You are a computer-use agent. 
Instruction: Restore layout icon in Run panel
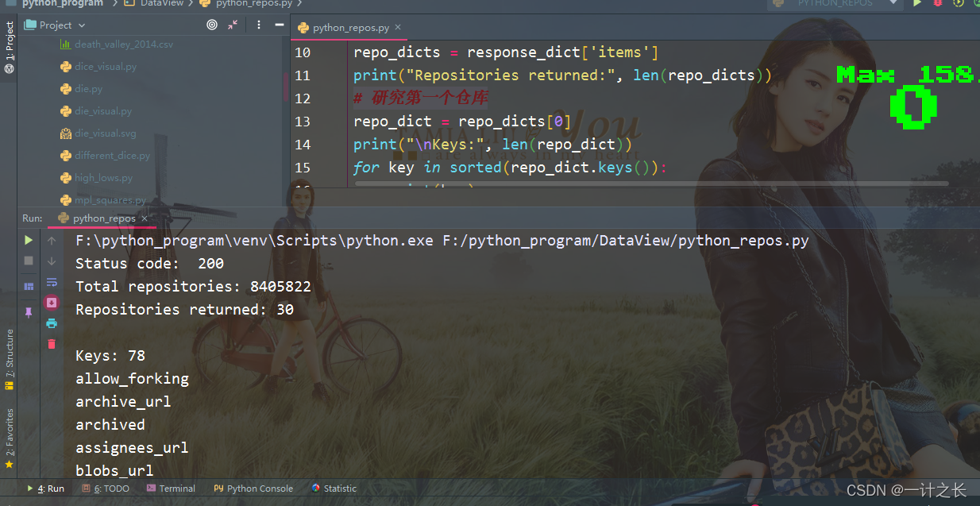tap(29, 286)
